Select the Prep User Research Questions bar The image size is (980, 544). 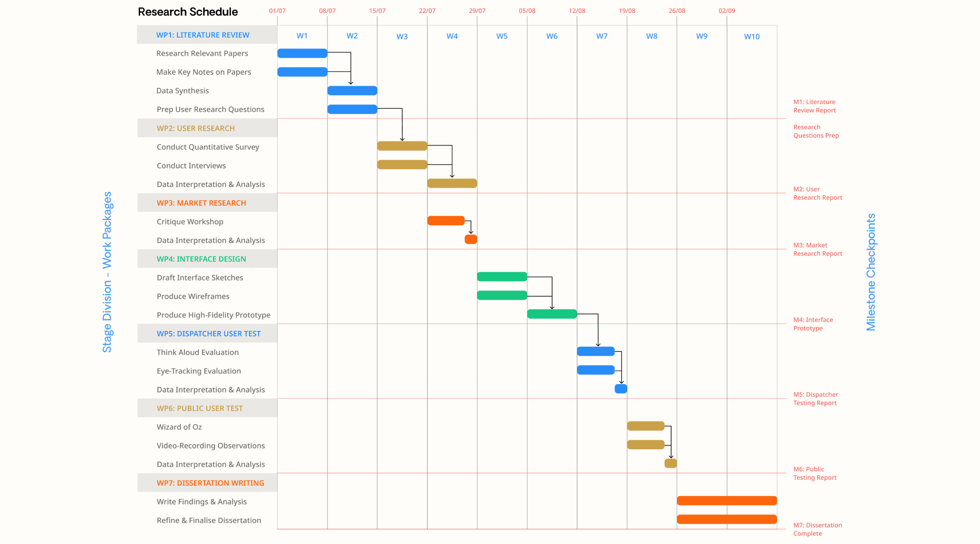pyautogui.click(x=352, y=109)
